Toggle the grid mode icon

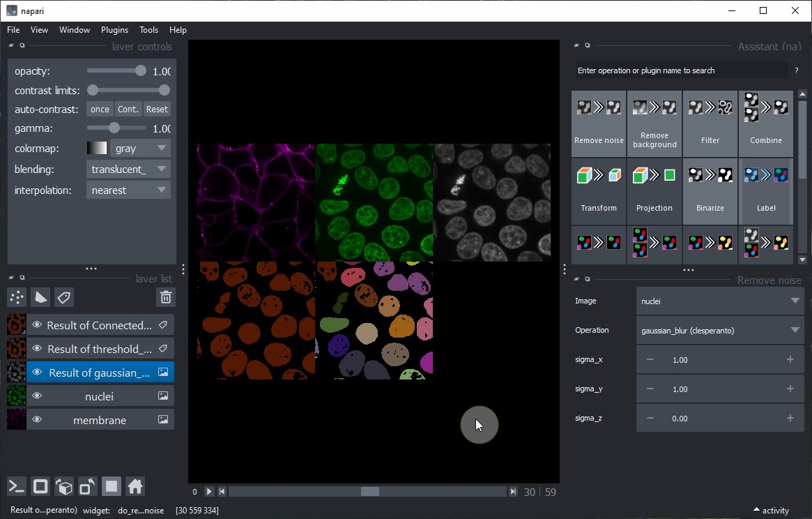pos(112,486)
